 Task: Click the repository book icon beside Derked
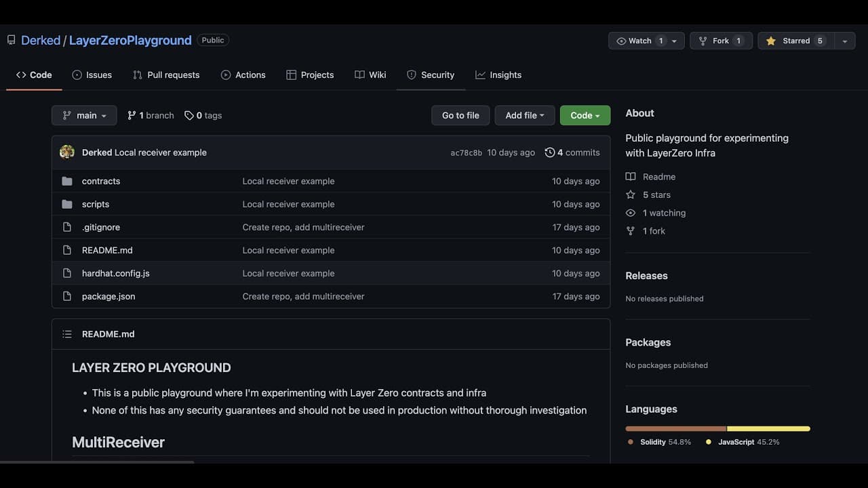pos(11,40)
